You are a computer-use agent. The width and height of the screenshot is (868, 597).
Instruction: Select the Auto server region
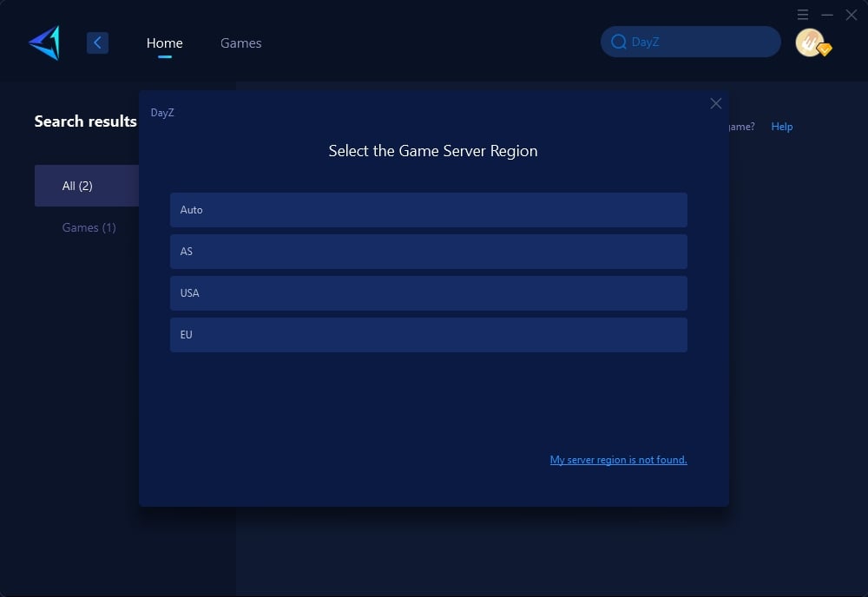pos(429,210)
